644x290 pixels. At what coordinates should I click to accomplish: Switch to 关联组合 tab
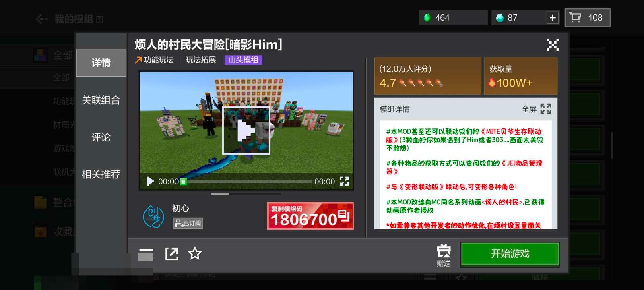101,100
